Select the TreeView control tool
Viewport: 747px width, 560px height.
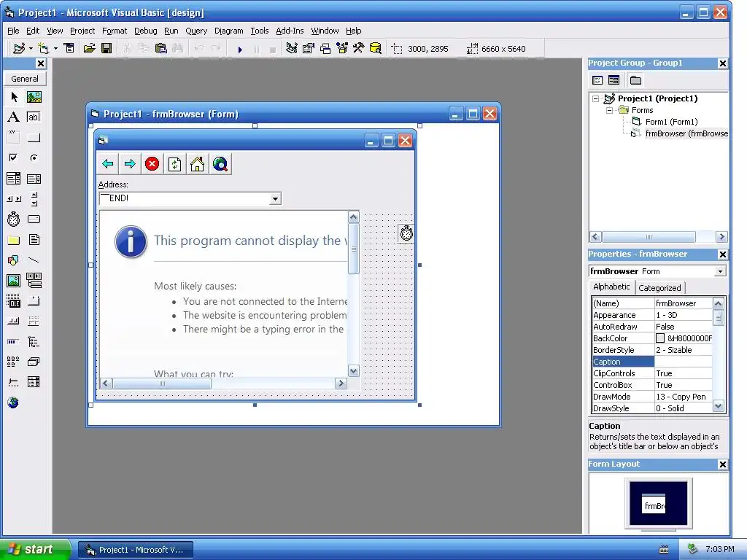[34, 341]
